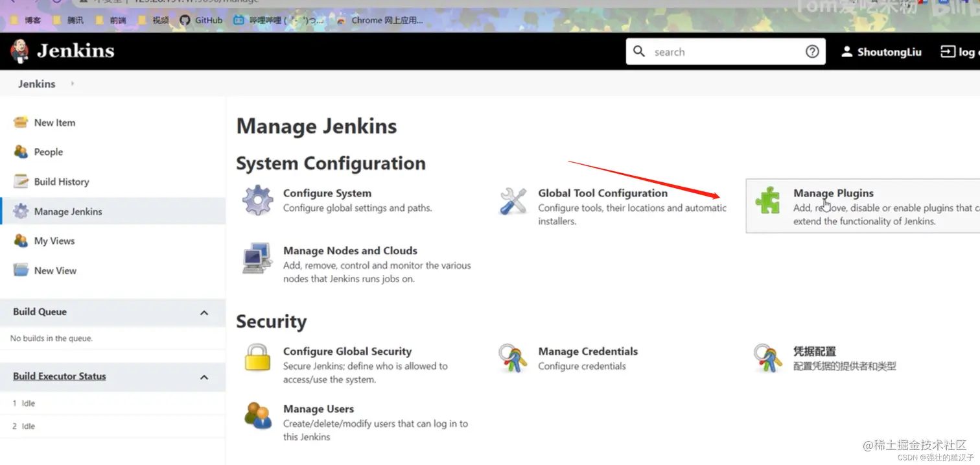The width and height of the screenshot is (980, 465).
Task: Open Build History in the sidebar
Action: pyautogui.click(x=62, y=182)
